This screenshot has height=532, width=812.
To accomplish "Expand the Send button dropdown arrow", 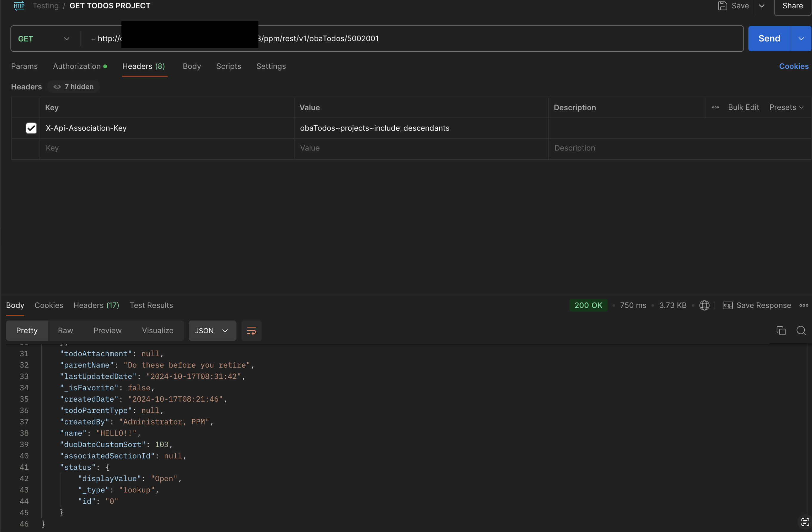I will click(801, 38).
